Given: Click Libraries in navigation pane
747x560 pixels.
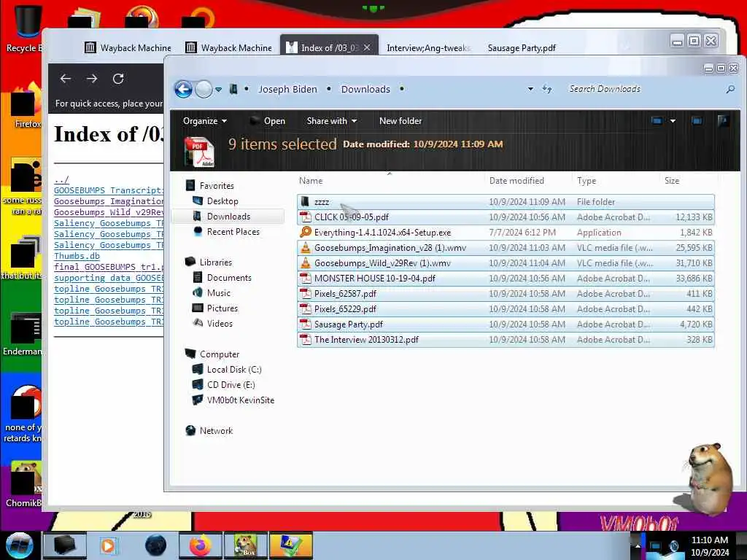Looking at the screenshot, I should click(215, 262).
